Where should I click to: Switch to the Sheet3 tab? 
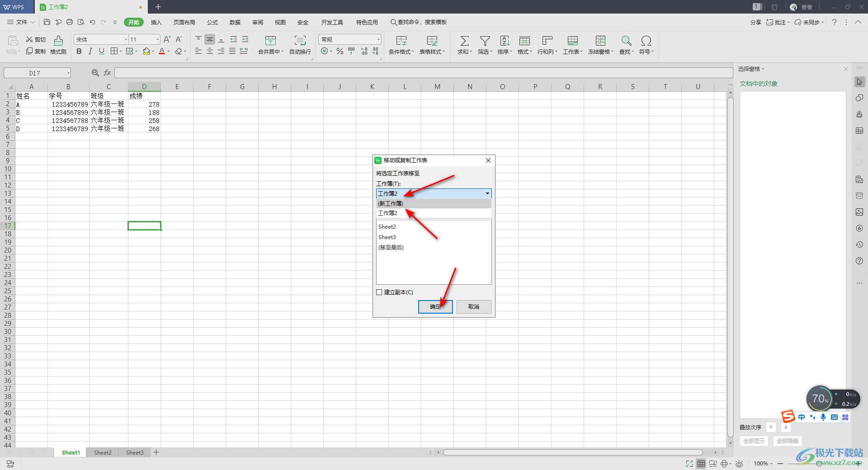tap(135, 452)
